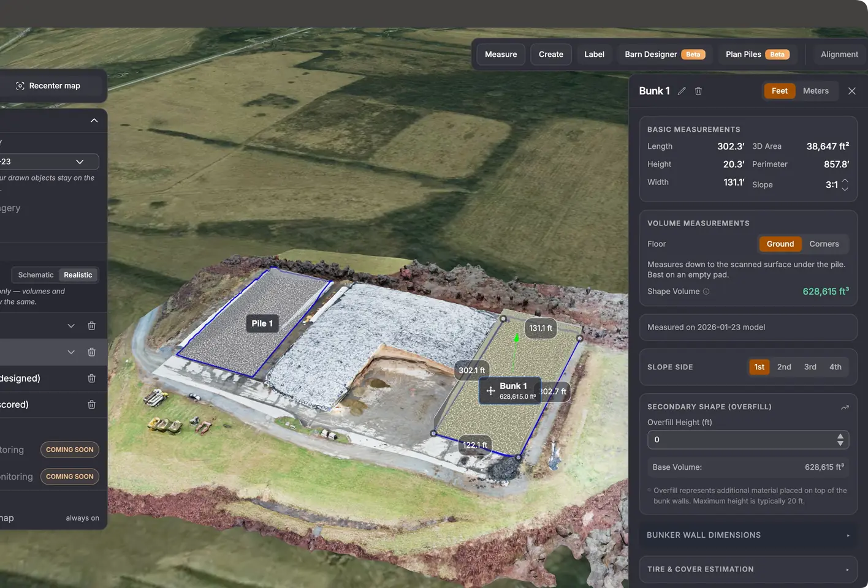868x588 pixels.
Task: Switch view style to Schematic
Action: pyautogui.click(x=36, y=275)
